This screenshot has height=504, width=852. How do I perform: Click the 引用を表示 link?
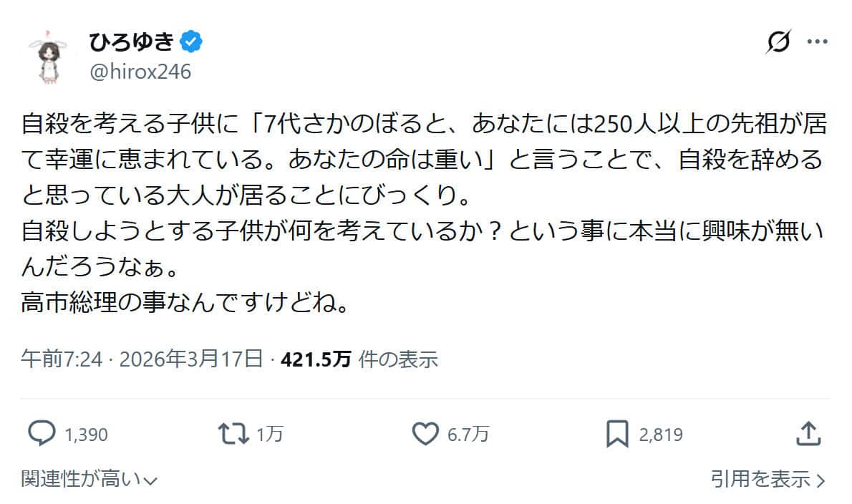click(760, 479)
